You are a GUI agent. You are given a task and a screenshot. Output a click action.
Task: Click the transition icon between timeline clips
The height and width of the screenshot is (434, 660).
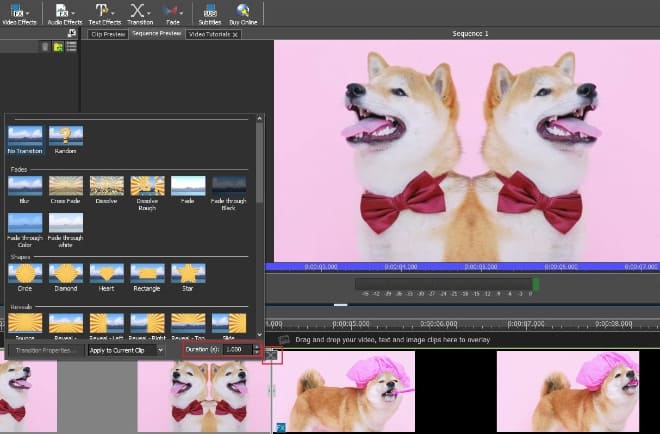point(271,355)
